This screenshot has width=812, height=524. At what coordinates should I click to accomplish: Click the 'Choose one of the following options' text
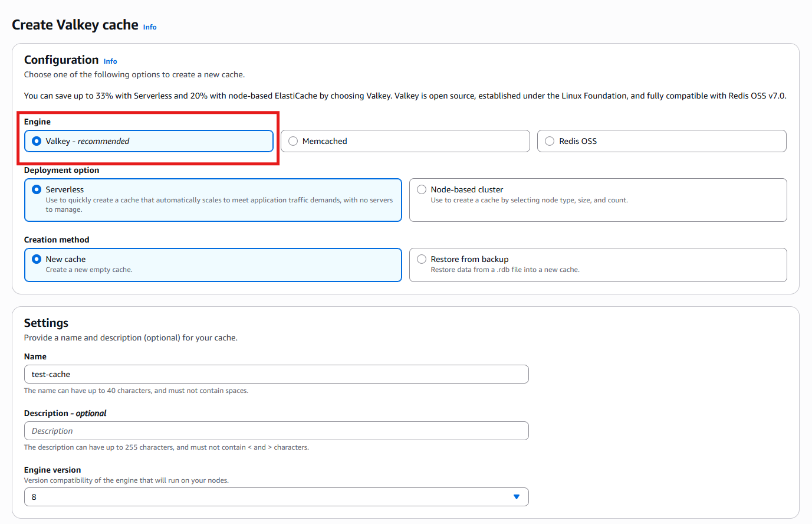134,74
